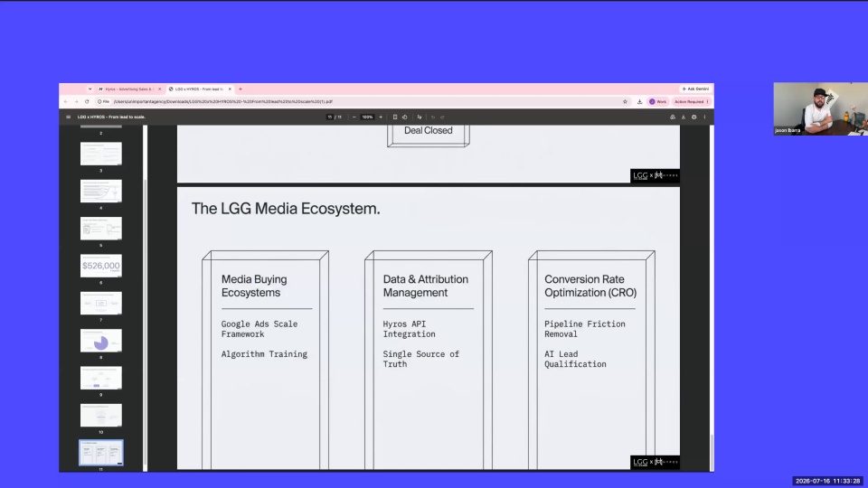
Task: Select the LGG x HYROS tab
Action: click(x=199, y=89)
